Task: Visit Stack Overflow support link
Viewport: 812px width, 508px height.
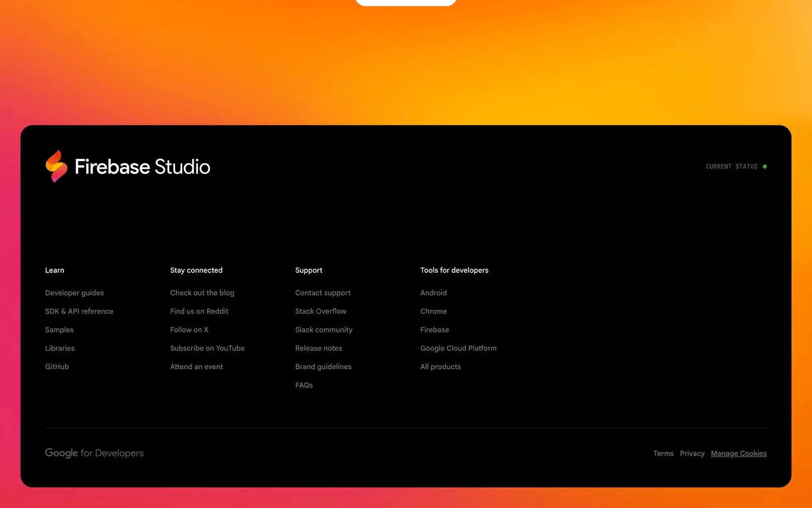Action: coord(321,311)
